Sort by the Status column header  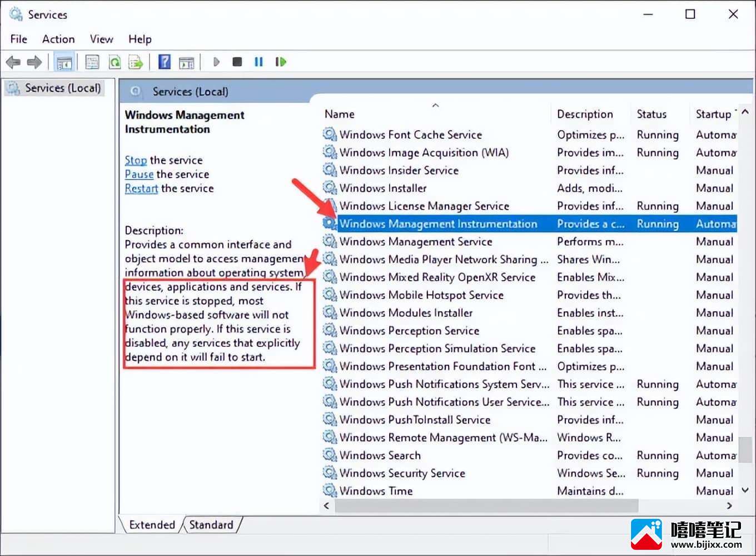(x=660, y=114)
